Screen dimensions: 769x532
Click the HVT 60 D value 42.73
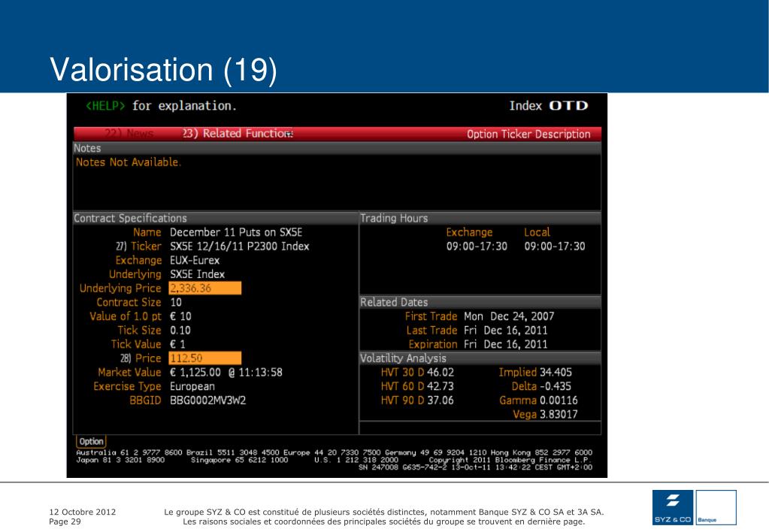pyautogui.click(x=440, y=386)
